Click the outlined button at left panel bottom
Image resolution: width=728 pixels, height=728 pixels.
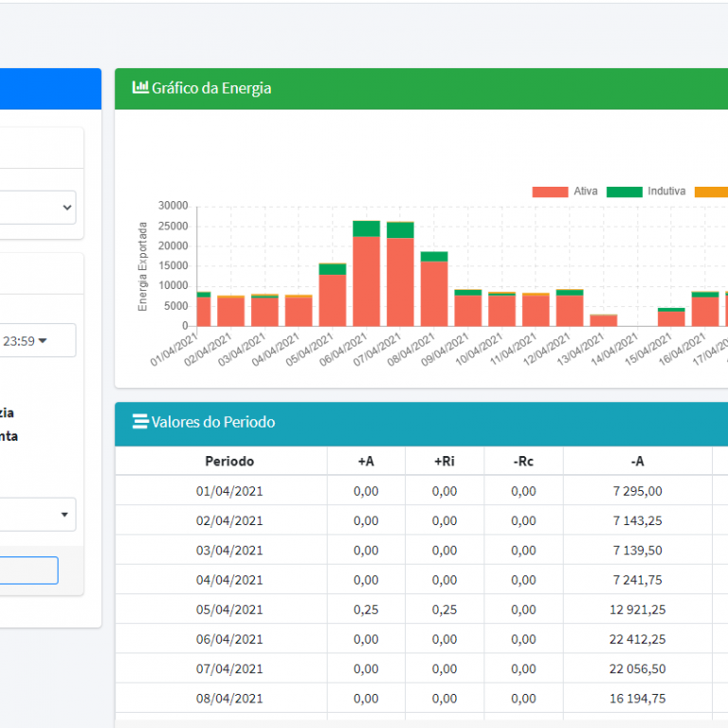pyautogui.click(x=28, y=570)
